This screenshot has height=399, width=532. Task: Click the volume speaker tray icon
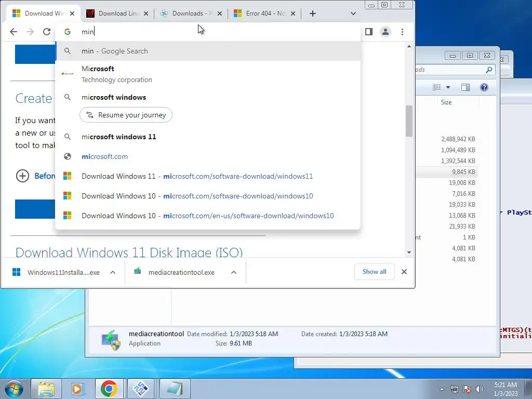point(479,389)
